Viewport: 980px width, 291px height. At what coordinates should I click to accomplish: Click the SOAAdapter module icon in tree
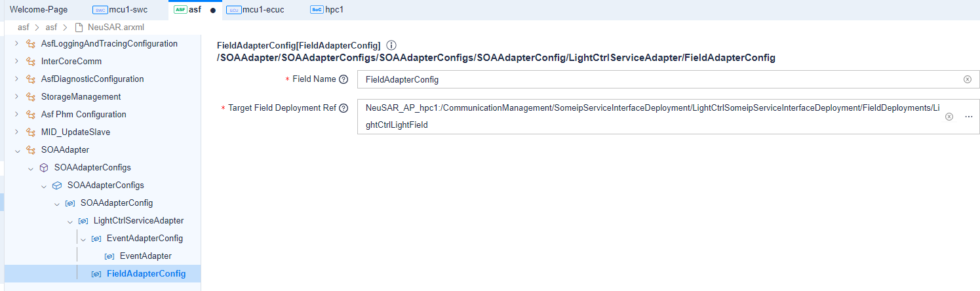30,149
